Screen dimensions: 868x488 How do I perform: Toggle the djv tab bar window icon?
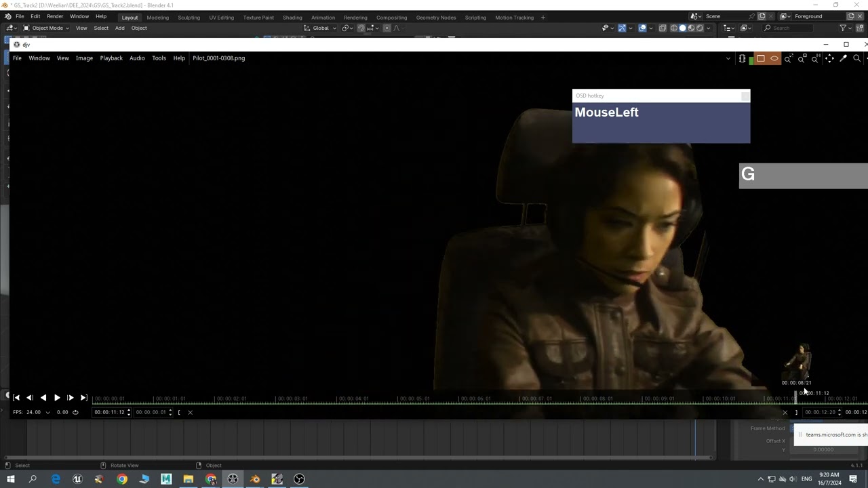(x=761, y=58)
